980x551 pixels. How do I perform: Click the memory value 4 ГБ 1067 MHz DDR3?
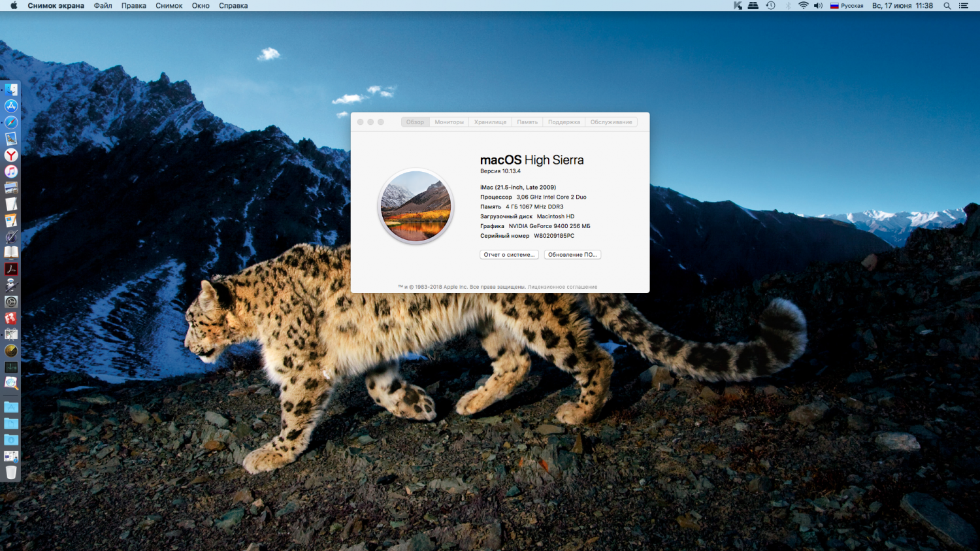pos(534,207)
